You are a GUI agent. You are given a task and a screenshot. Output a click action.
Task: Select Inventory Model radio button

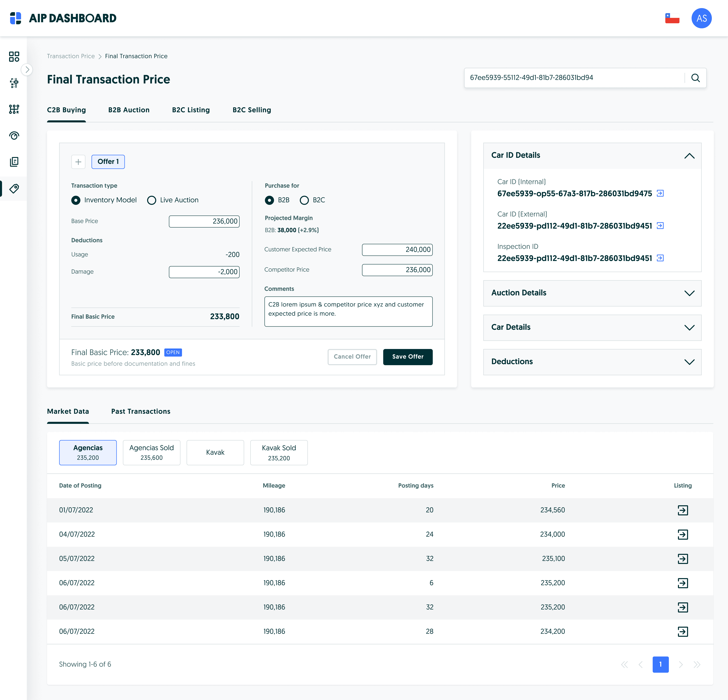76,200
